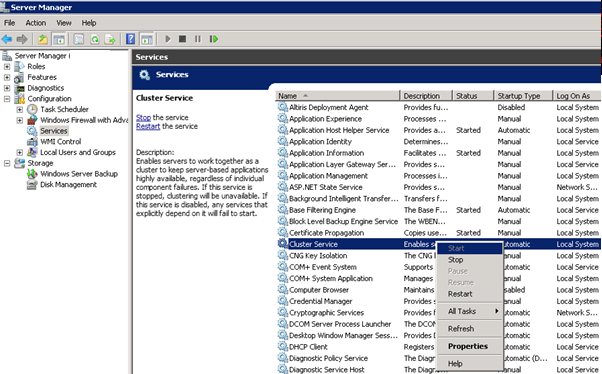Open the blue Help question mark icon

(x=131, y=39)
